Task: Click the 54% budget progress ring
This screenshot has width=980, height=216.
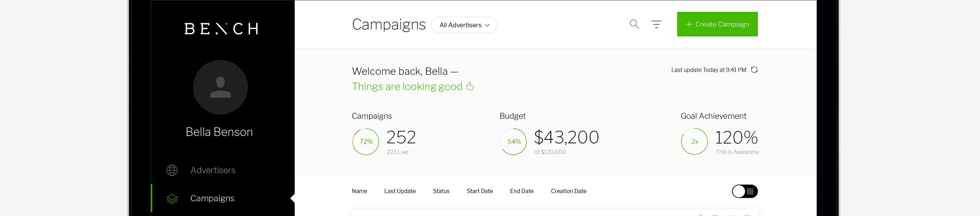Action: pyautogui.click(x=514, y=142)
